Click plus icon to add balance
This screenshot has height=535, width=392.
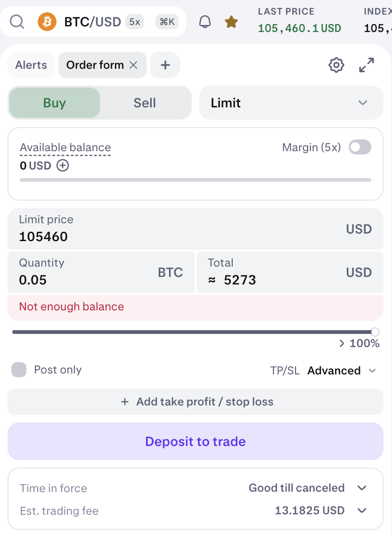63,165
